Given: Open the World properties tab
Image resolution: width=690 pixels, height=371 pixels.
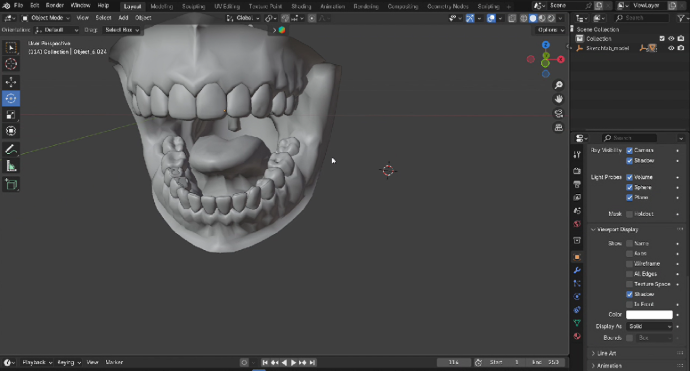Looking at the screenshot, I should tap(577, 224).
